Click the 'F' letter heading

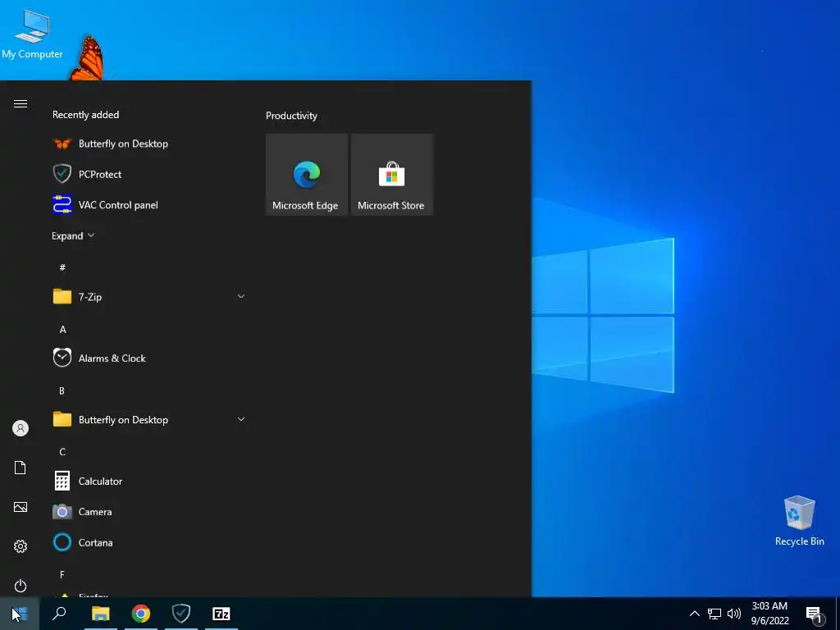(62, 575)
